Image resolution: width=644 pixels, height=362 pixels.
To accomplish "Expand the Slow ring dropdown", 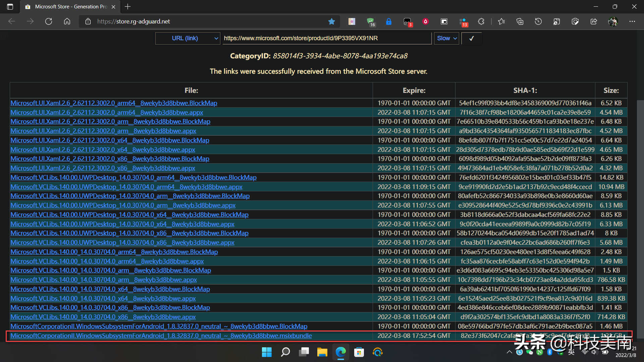I will 446,38.
